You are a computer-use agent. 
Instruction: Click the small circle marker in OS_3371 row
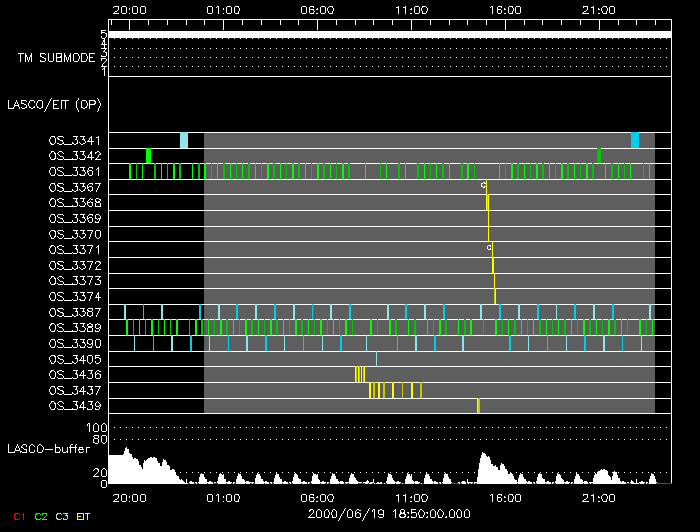click(489, 246)
